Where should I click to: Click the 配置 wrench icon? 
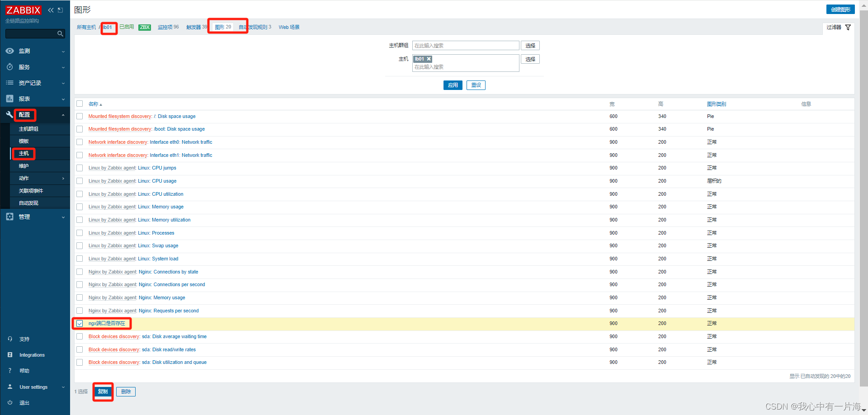tap(9, 115)
